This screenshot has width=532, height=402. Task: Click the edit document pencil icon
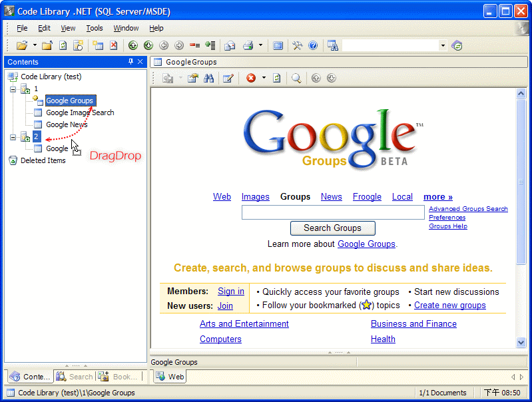[x=228, y=79]
